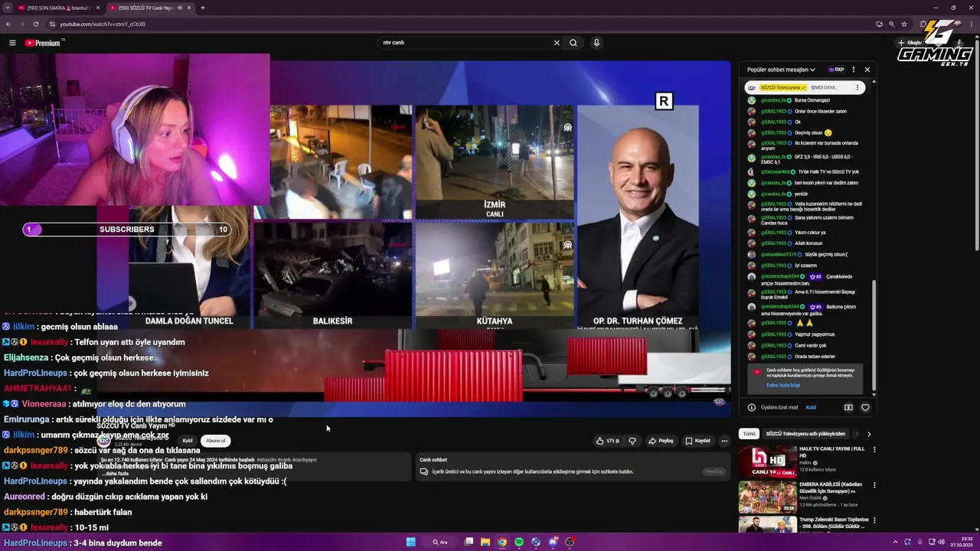Click the search magnifier button
980x551 pixels.
point(573,43)
